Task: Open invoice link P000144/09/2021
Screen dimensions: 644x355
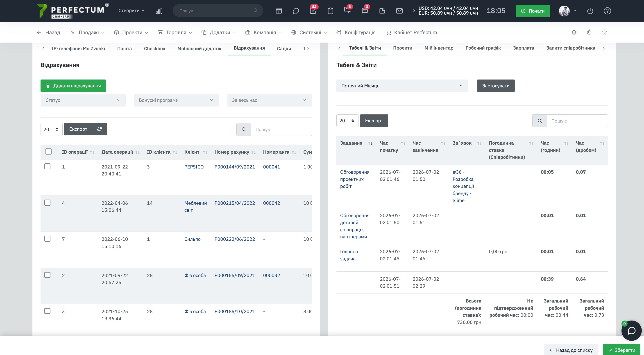Action: coord(234,166)
